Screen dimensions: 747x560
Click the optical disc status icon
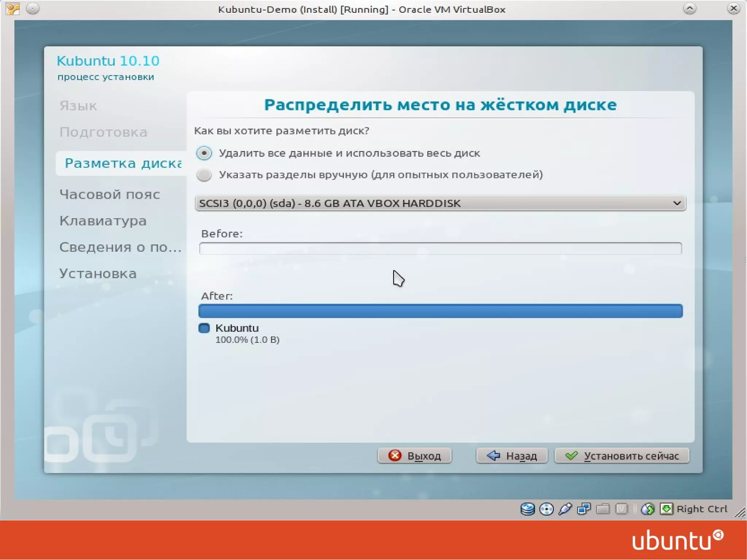point(546,509)
